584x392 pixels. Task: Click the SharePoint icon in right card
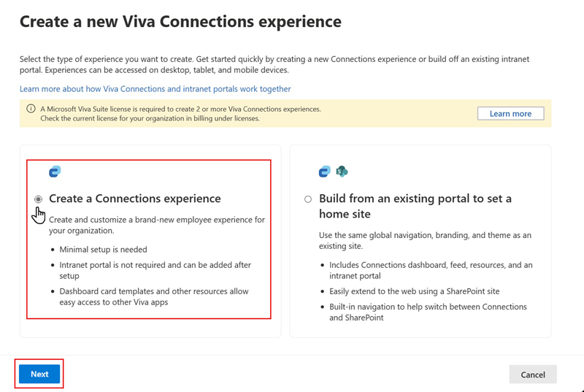[342, 172]
